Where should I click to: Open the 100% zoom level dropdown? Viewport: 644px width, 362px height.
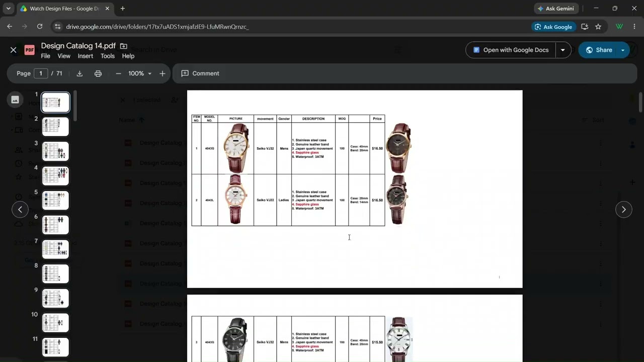(x=140, y=73)
